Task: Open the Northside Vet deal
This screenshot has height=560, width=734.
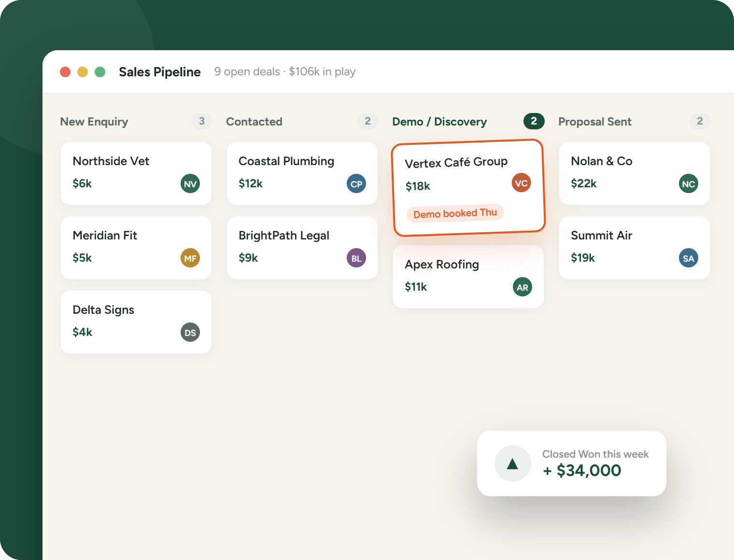Action: pyautogui.click(x=136, y=173)
